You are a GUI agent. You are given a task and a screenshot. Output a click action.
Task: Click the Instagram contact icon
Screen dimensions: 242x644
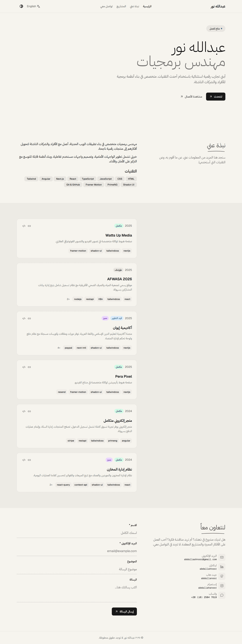222,586
